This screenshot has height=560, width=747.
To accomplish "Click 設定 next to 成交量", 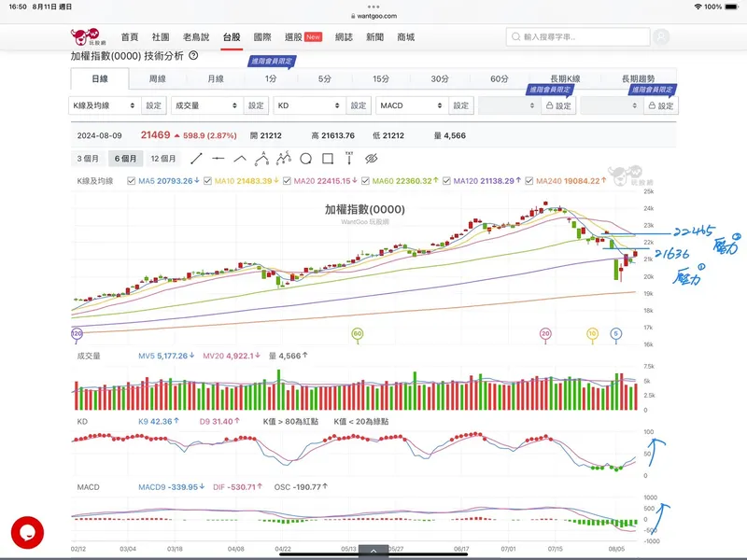I will coord(256,105).
